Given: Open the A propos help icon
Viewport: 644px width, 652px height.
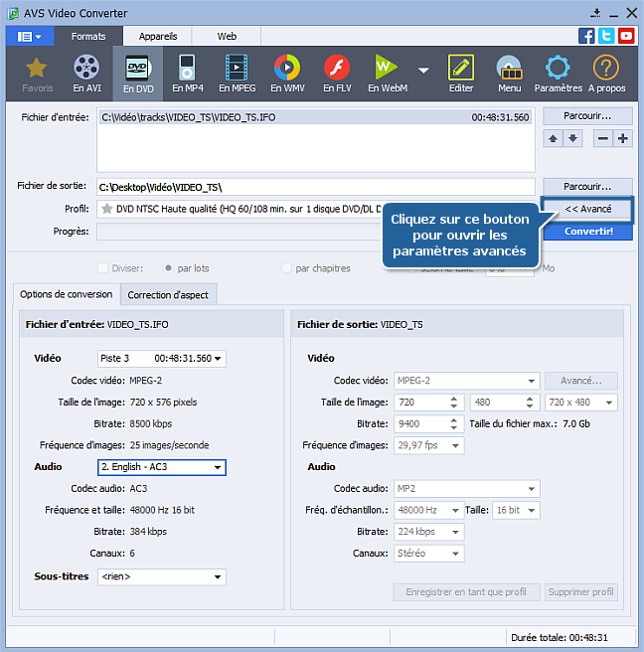Looking at the screenshot, I should click(605, 74).
